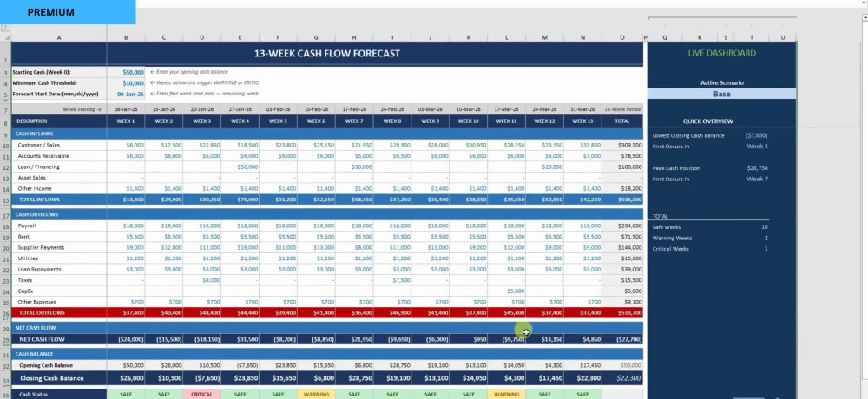Click TOTAL OUTFLOWS total $533,700 cell
This screenshot has width=868, height=399.
click(622, 313)
